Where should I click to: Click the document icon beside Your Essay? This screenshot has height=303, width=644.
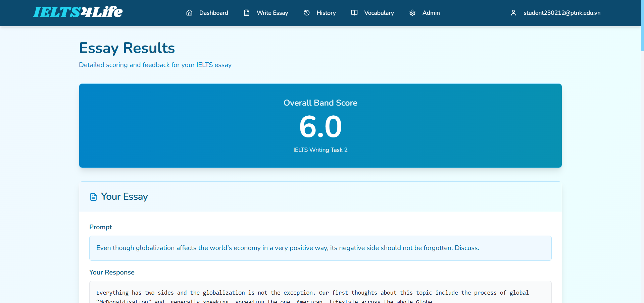coord(93,197)
